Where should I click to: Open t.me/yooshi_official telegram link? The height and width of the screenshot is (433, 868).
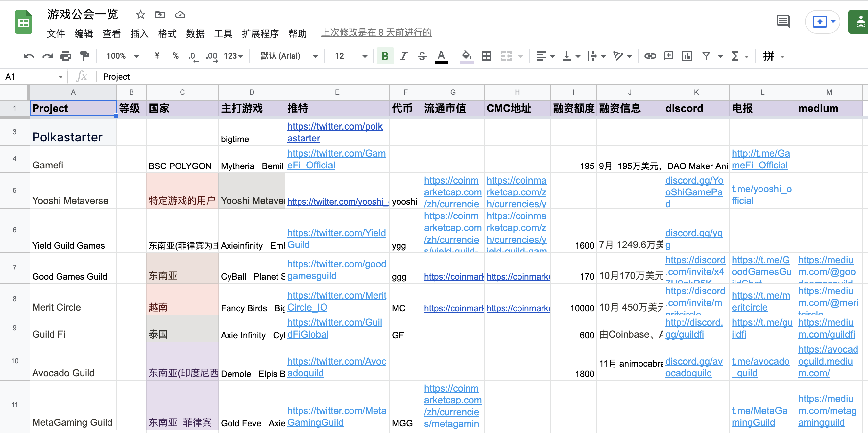click(x=761, y=194)
